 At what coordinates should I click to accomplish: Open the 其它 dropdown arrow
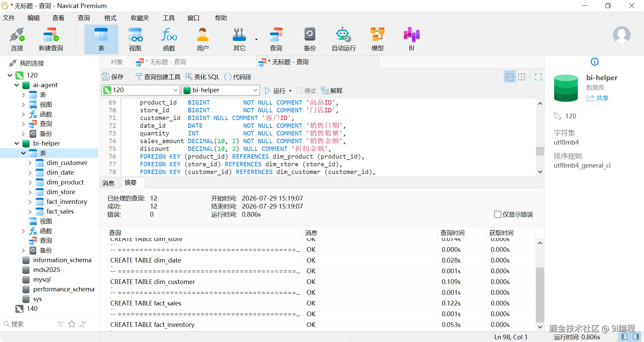click(x=256, y=40)
